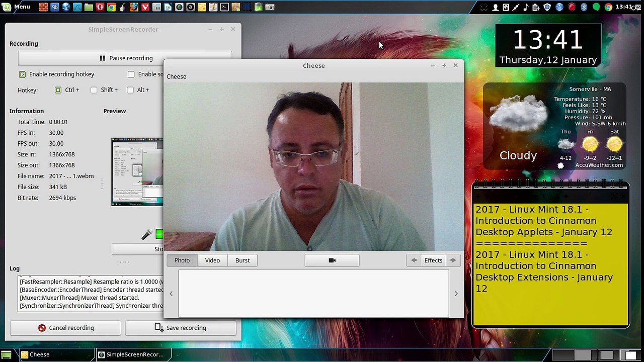This screenshot has height=362, width=644.
Task: Launch Opera browser from the panel
Action: click(100, 7)
